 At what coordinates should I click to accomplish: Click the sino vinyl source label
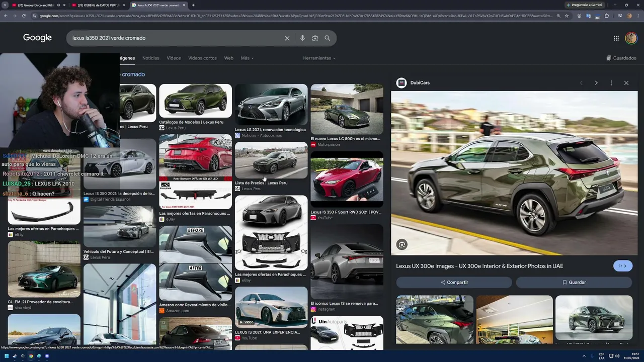tap(23, 308)
